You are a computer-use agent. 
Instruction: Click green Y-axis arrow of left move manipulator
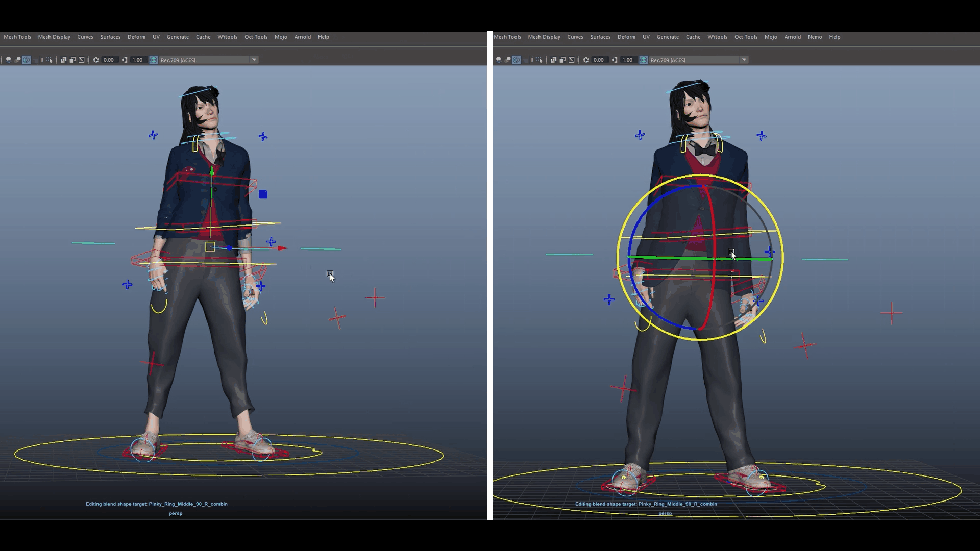point(212,170)
